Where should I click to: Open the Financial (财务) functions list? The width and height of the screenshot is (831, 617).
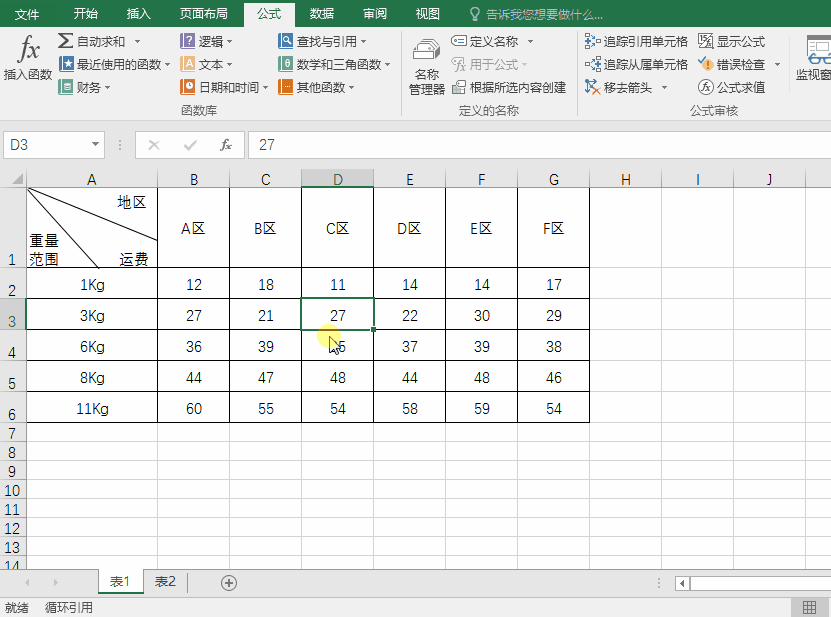[84, 87]
